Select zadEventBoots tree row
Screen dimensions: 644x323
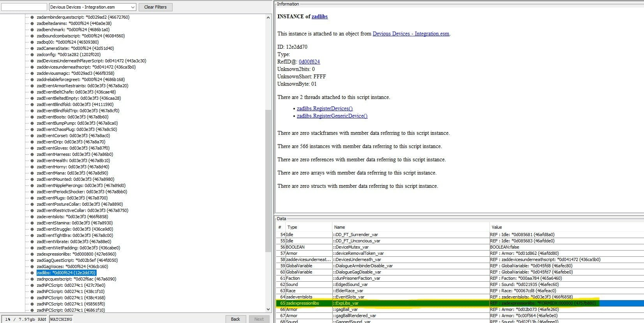click(72, 117)
